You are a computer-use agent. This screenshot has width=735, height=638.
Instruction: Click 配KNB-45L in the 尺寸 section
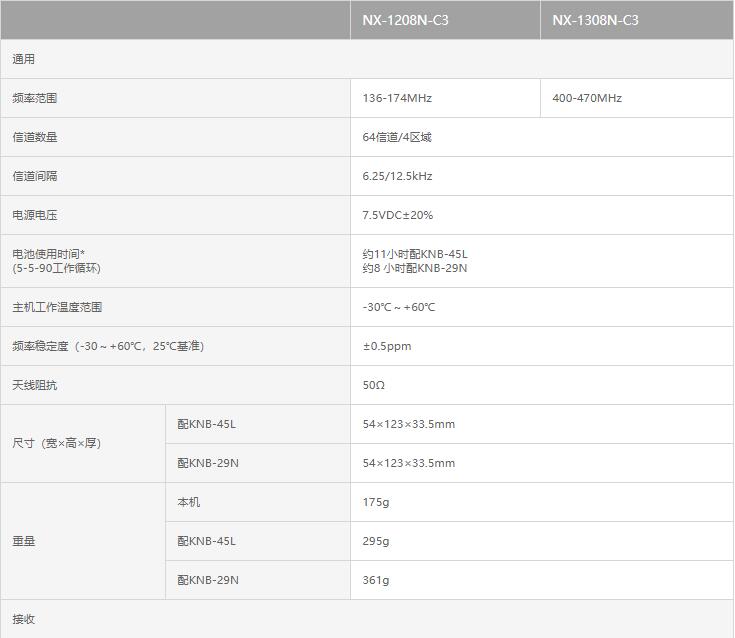click(x=206, y=424)
